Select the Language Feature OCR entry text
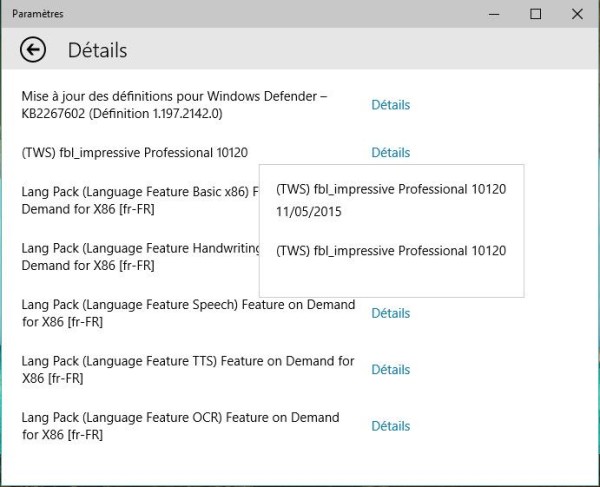This screenshot has width=600, height=487. coord(180,426)
